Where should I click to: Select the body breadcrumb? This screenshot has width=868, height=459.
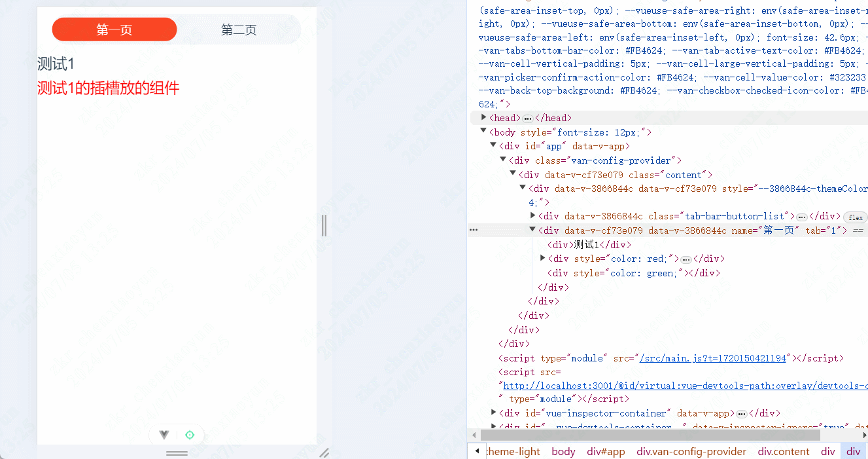[563, 452]
